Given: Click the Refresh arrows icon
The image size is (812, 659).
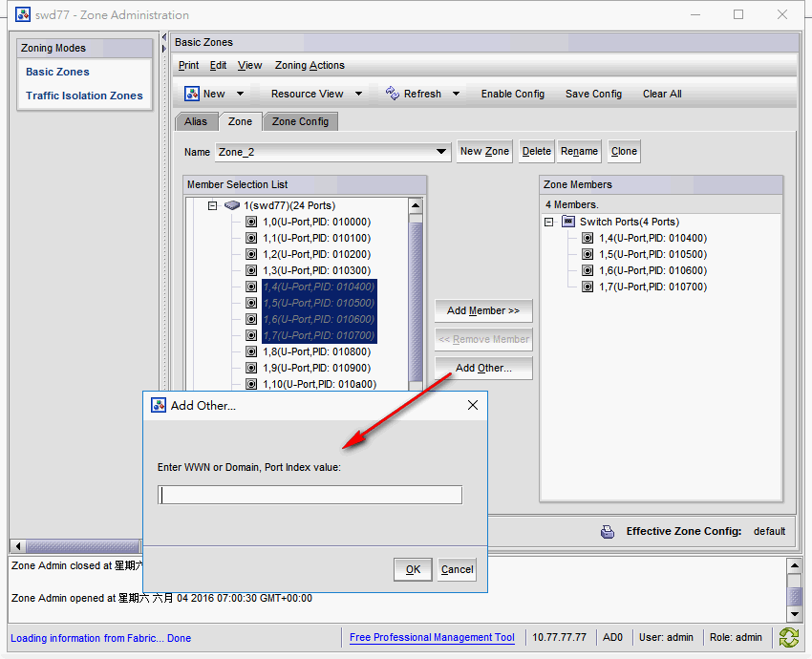Looking at the screenshot, I should (x=393, y=94).
